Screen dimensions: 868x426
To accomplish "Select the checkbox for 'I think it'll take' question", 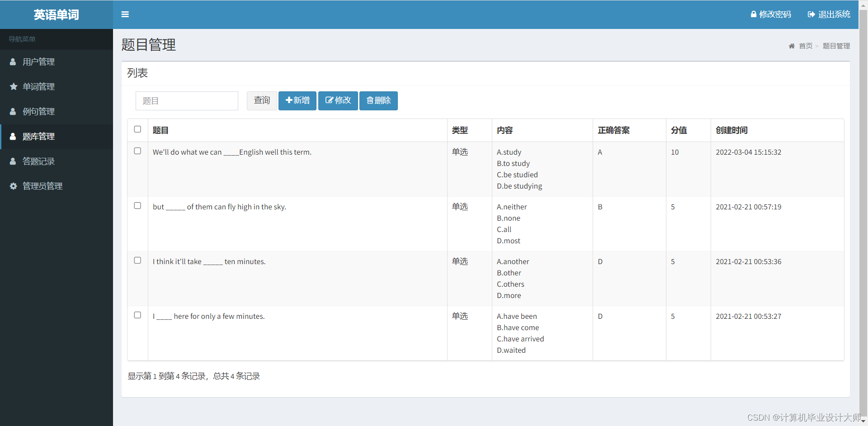I will click(137, 260).
